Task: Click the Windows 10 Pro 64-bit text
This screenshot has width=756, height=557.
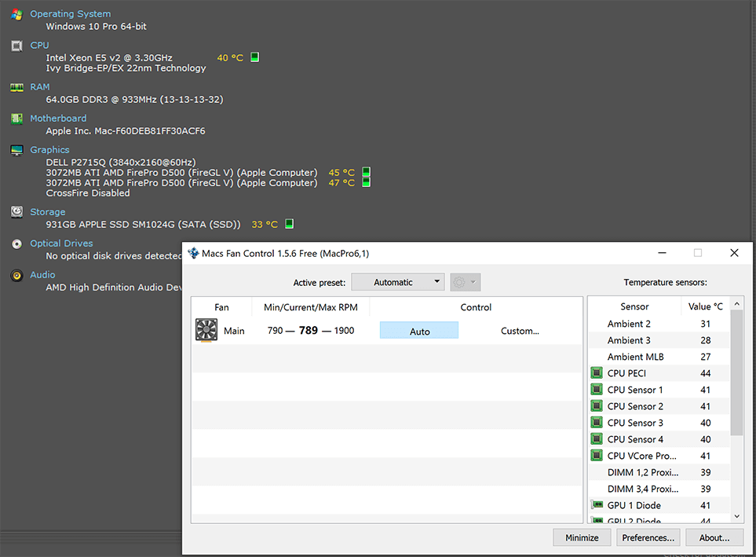Action: pos(96,27)
